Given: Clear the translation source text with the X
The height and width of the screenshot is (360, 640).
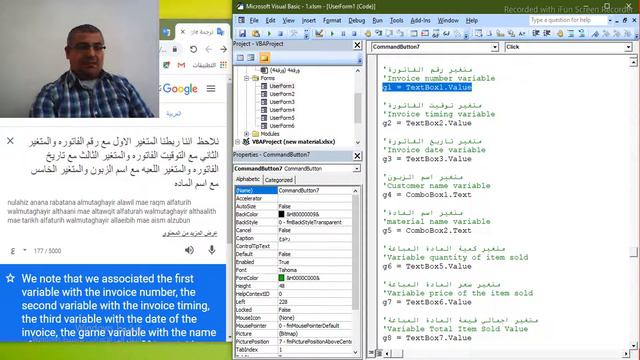Looking at the screenshot, I should pos(10,141).
